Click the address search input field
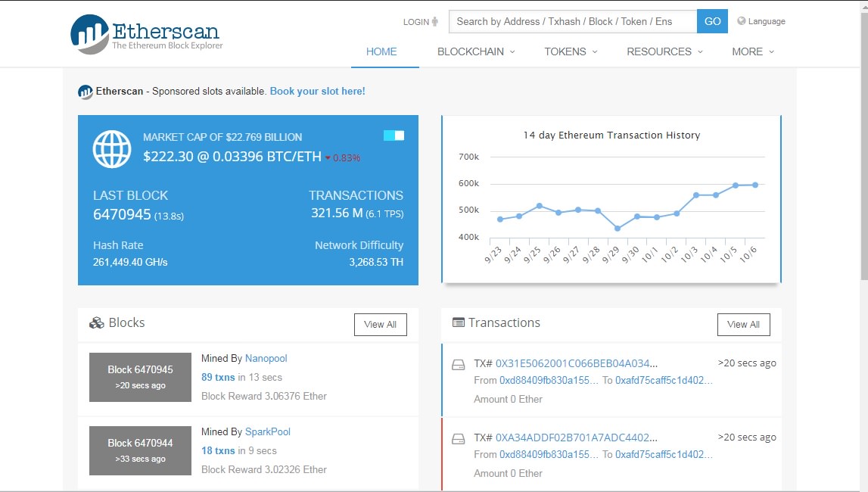 coord(573,21)
